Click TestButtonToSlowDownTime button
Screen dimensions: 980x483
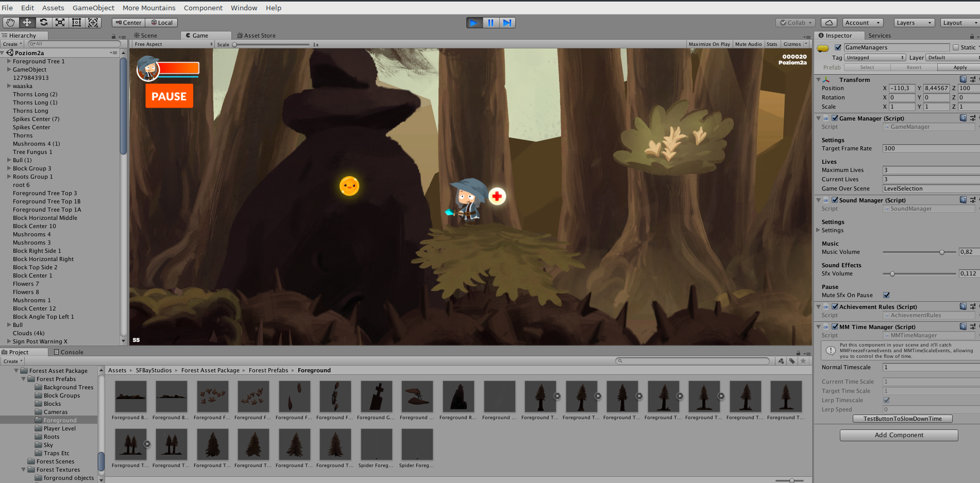902,419
